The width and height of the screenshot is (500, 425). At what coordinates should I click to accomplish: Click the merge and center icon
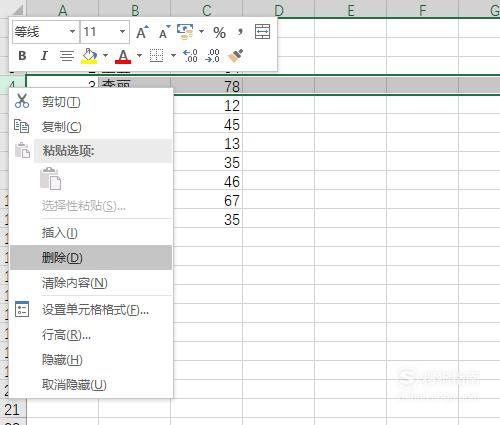[262, 32]
